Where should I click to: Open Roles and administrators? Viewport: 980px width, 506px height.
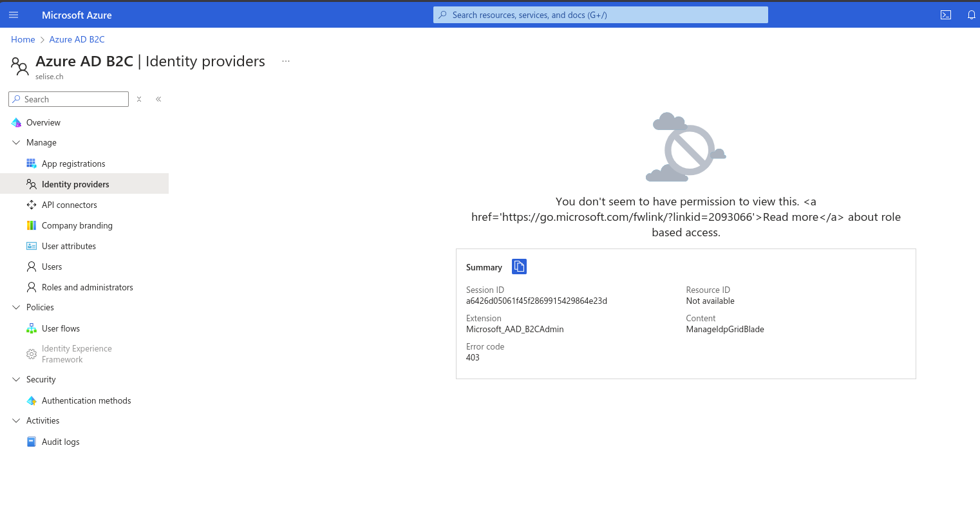point(88,287)
